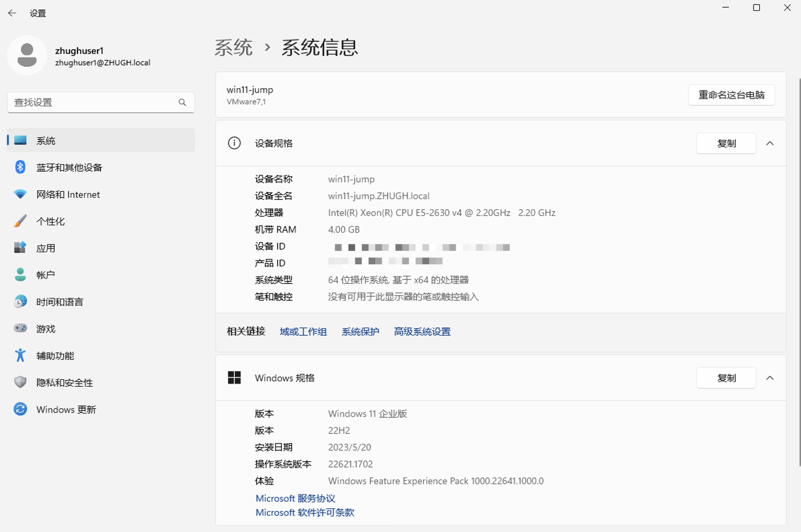Collapse the Windows 规格 section chevron
Image resolution: width=801 pixels, height=532 pixels.
pos(770,378)
